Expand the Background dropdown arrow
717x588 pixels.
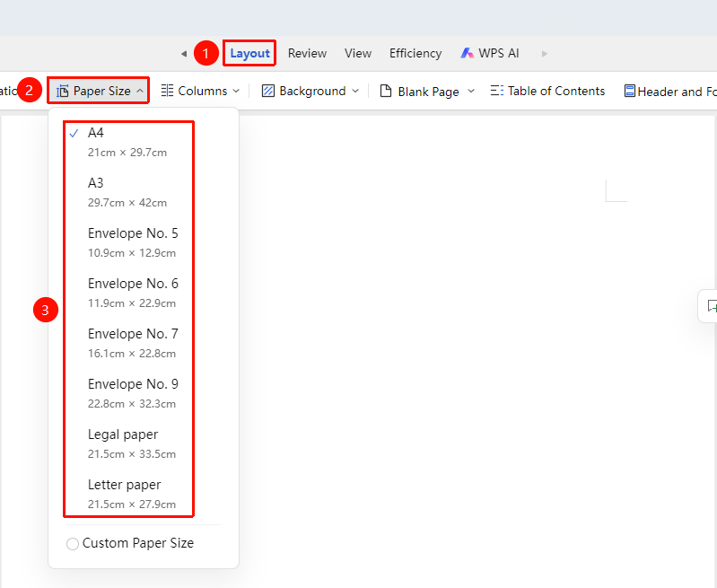(355, 91)
